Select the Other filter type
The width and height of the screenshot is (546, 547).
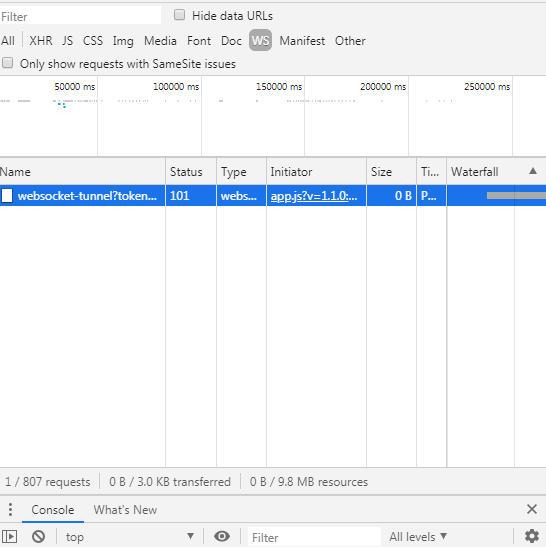coord(350,41)
